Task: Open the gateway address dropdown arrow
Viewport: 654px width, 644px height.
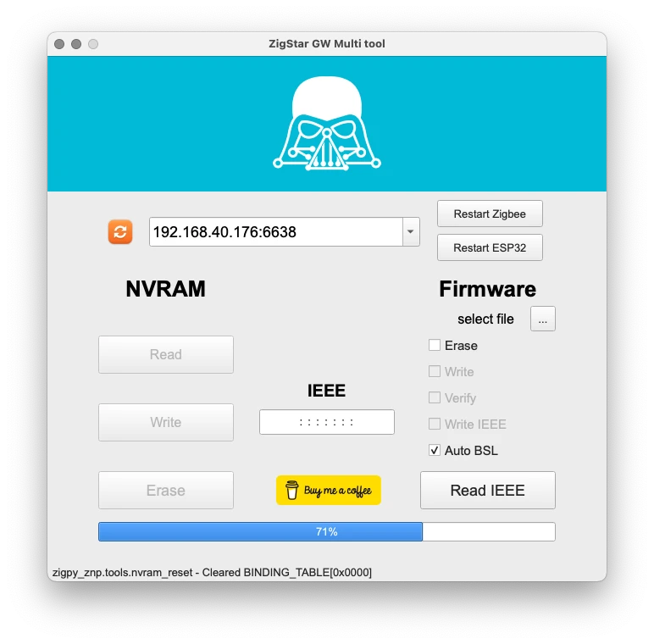Action: [411, 232]
